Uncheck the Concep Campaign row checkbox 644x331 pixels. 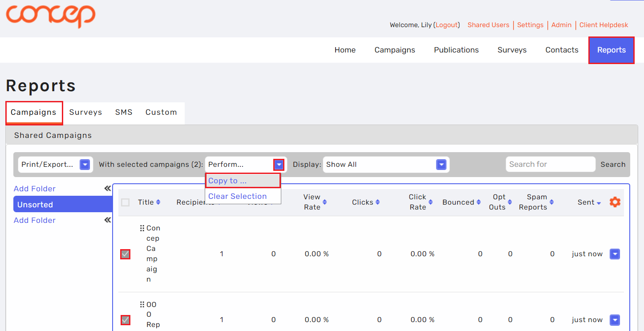126,254
